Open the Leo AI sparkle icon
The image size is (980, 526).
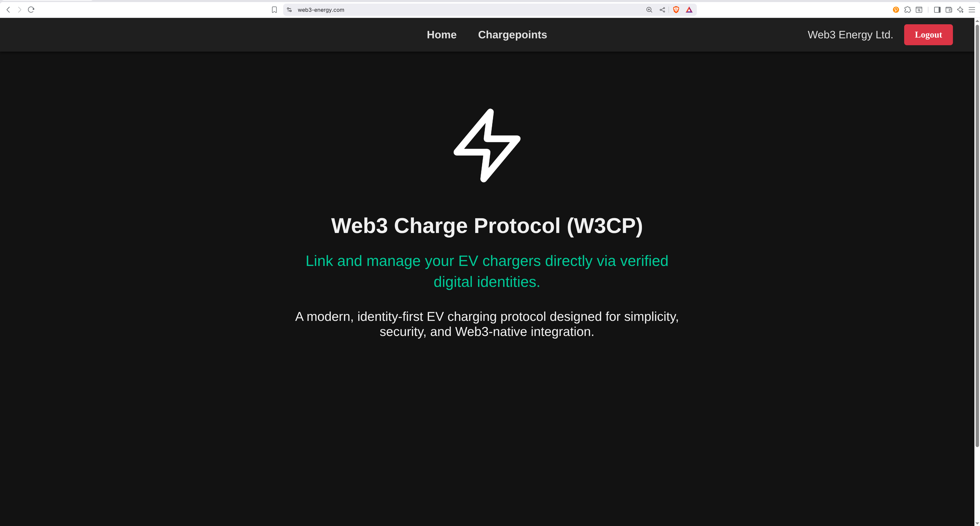point(960,10)
